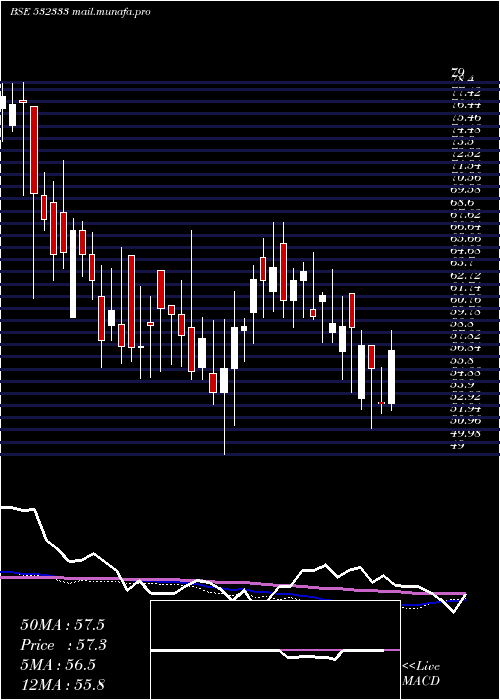
Task: Click the 49 price axis label
Action: (x=458, y=445)
